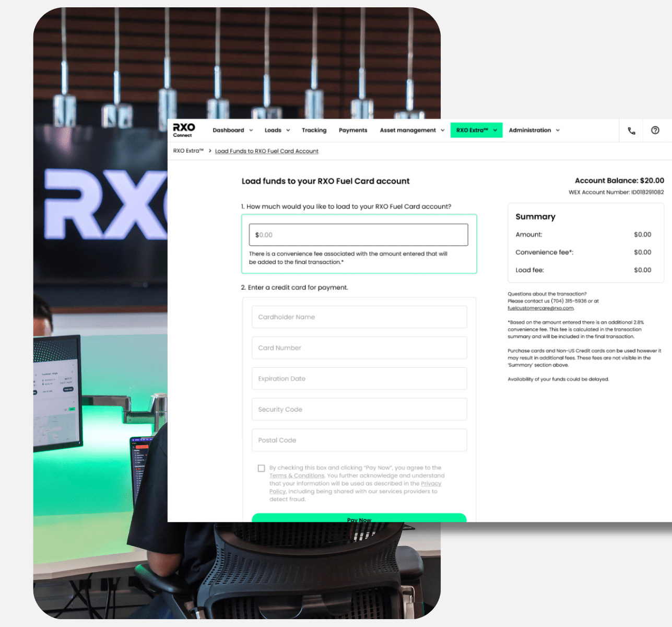The width and height of the screenshot is (672, 627).
Task: Focus the Cardholder Name field
Action: (x=359, y=317)
